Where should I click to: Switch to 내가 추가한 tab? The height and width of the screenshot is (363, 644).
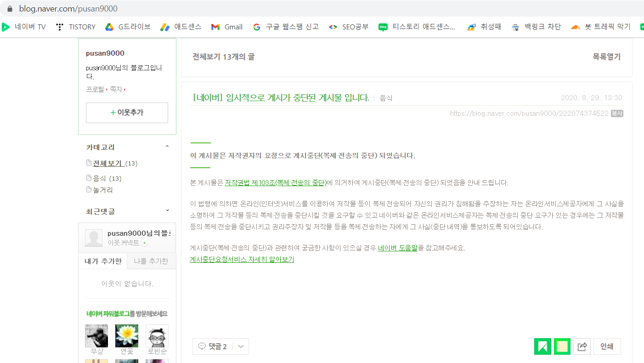point(103,261)
